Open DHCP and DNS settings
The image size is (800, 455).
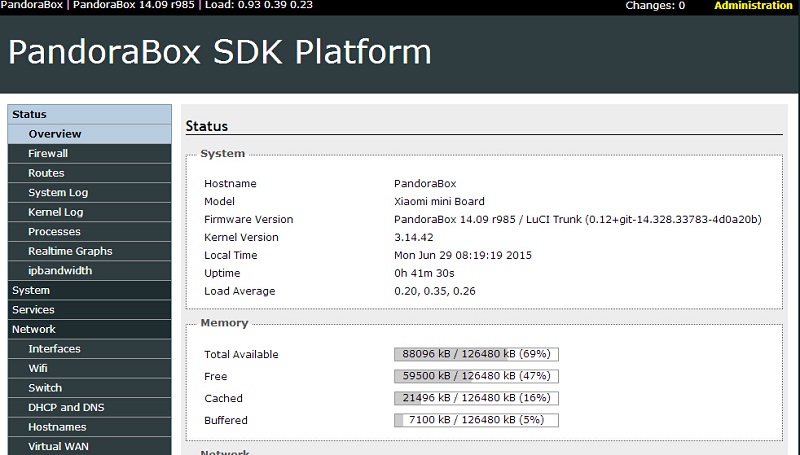click(x=89, y=408)
